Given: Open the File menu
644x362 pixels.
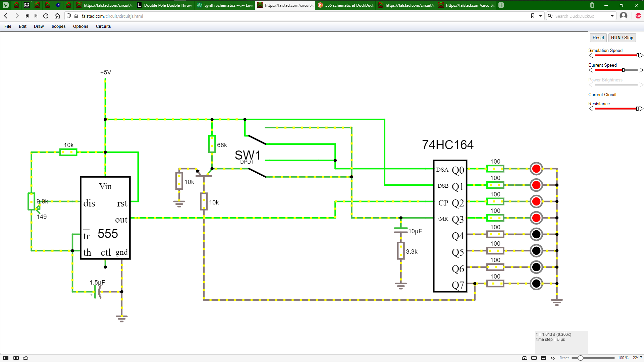Looking at the screenshot, I should (x=8, y=26).
